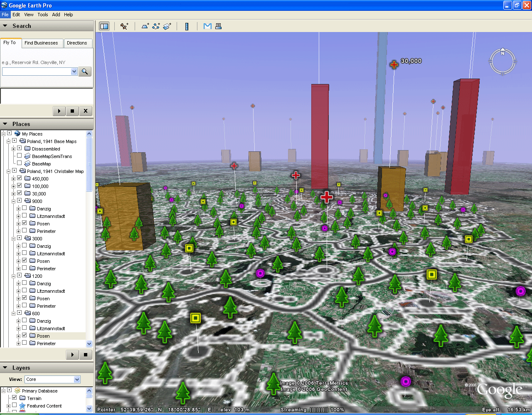The image size is (532, 415).
Task: Email the current view icon
Action: coord(207,26)
